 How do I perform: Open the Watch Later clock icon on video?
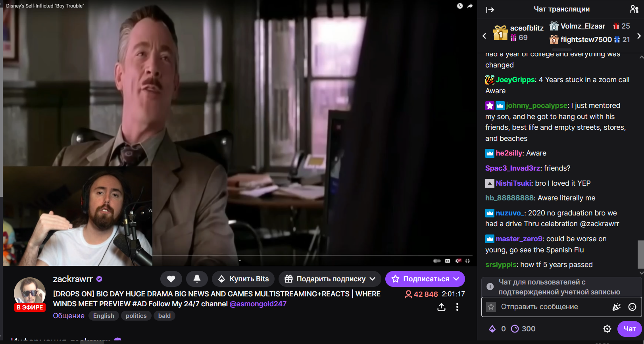[x=459, y=6]
